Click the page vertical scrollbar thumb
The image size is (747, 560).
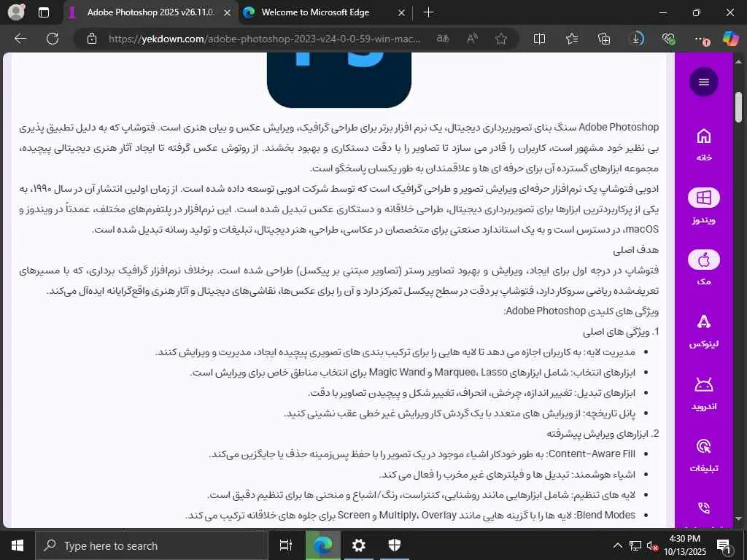[x=739, y=107]
